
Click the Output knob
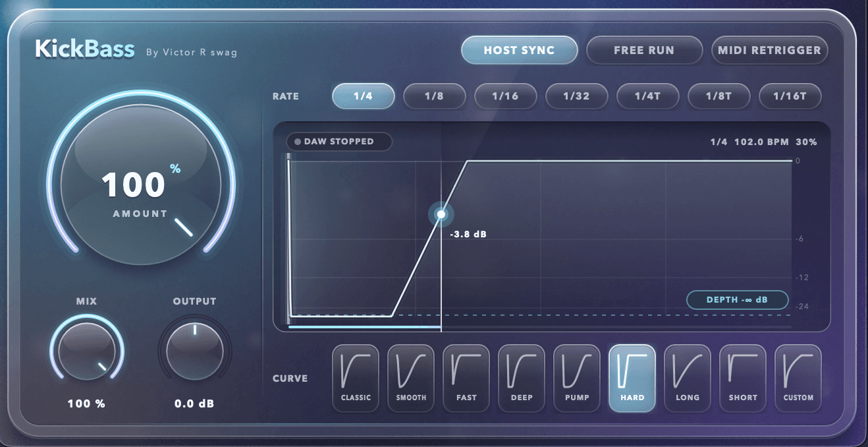click(194, 352)
